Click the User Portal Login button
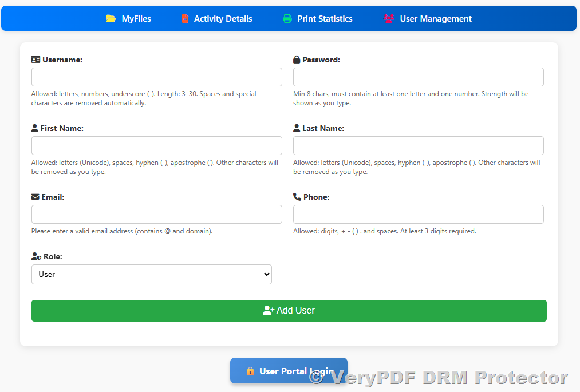 click(x=289, y=371)
